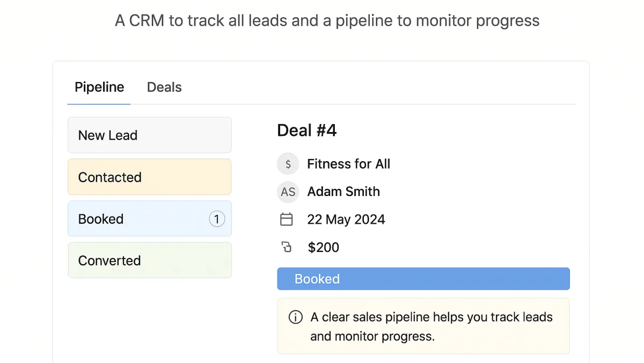Click the count badge on Booked stage
Viewport: 644px width, 363px height.
(217, 219)
